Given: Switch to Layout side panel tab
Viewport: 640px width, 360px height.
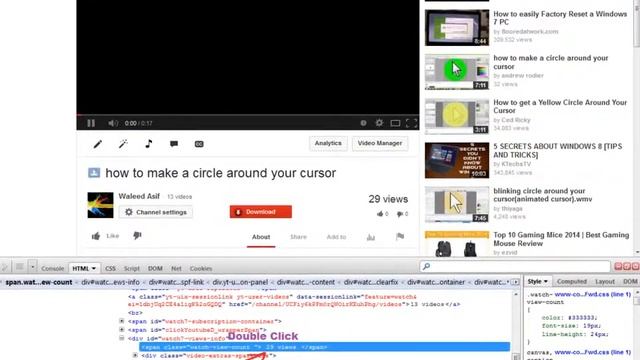Looking at the screenshot, I should coord(605,282).
